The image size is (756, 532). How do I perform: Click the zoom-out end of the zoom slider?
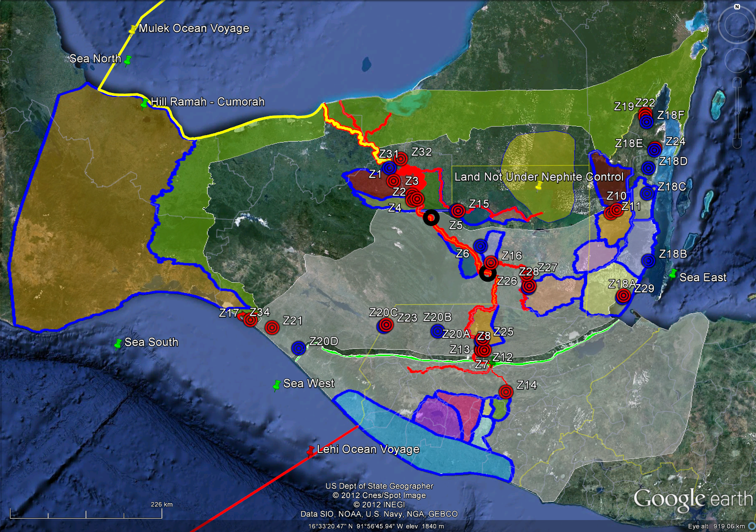[737, 144]
